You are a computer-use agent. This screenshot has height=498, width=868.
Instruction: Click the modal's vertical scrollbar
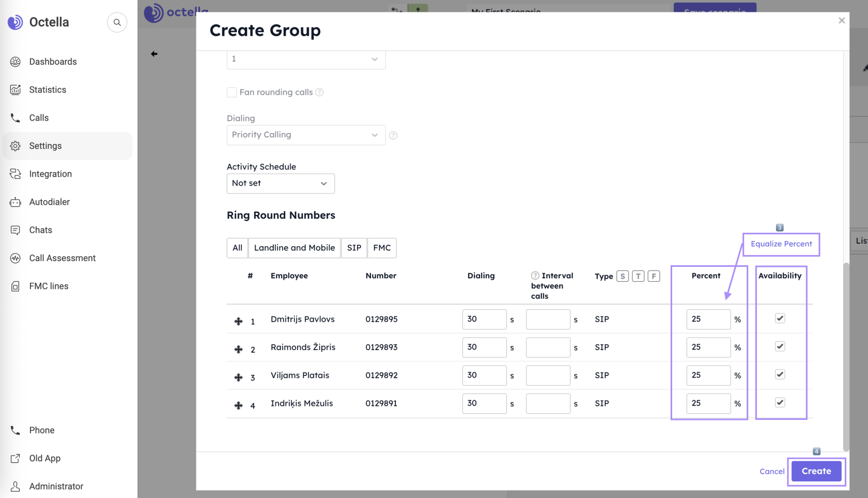click(x=846, y=357)
